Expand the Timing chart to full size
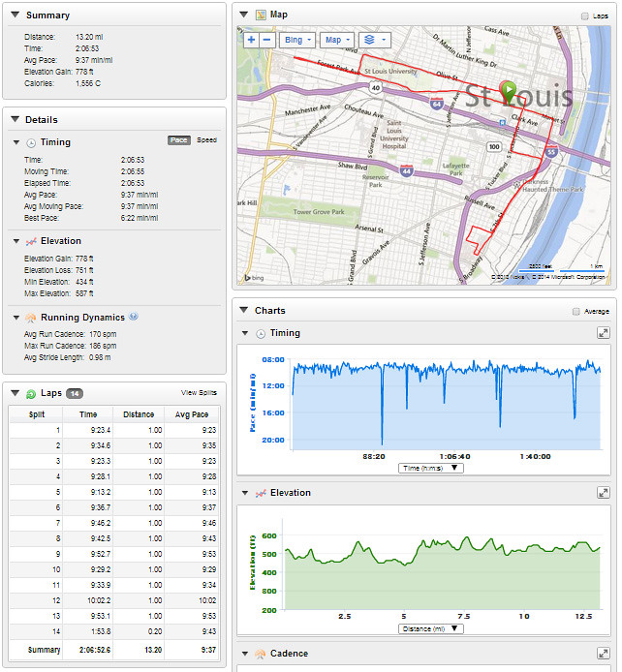Viewport: 622px width, 672px height. pos(604,333)
